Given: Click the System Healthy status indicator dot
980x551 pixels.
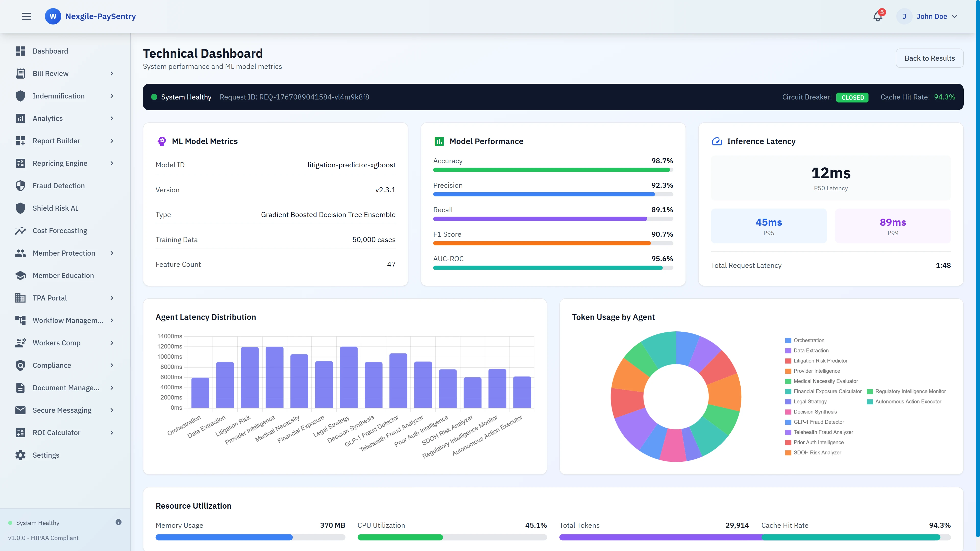Looking at the screenshot, I should [x=154, y=97].
